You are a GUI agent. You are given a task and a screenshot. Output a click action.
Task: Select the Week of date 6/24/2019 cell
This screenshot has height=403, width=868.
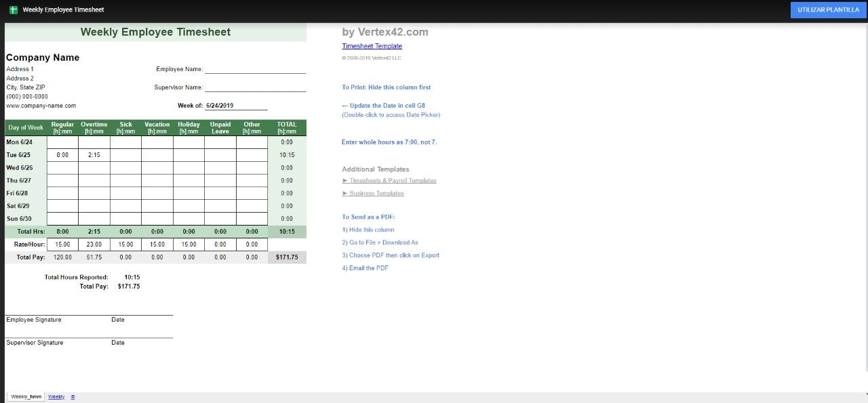[236, 106]
